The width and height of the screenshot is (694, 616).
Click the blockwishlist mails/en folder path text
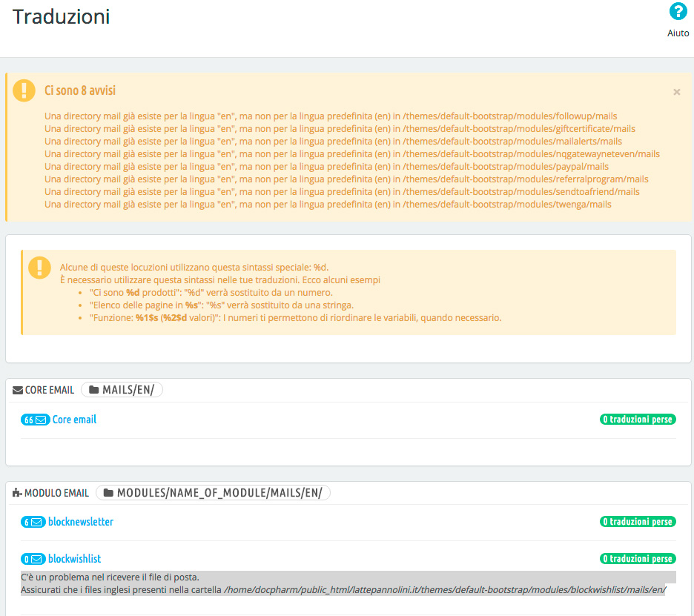click(445, 590)
